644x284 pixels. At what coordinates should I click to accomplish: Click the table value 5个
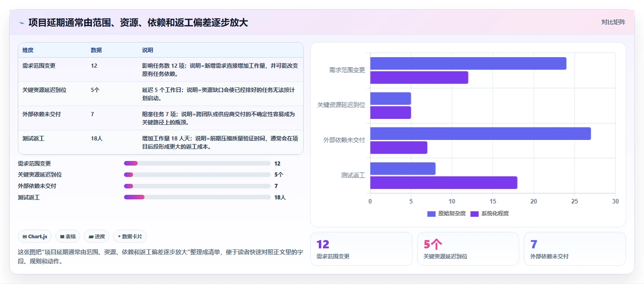95,90
